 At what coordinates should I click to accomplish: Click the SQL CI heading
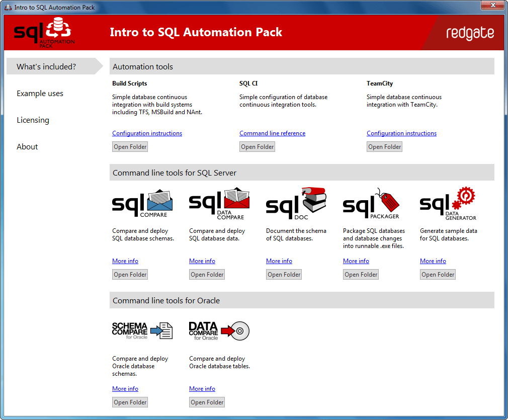pyautogui.click(x=248, y=83)
